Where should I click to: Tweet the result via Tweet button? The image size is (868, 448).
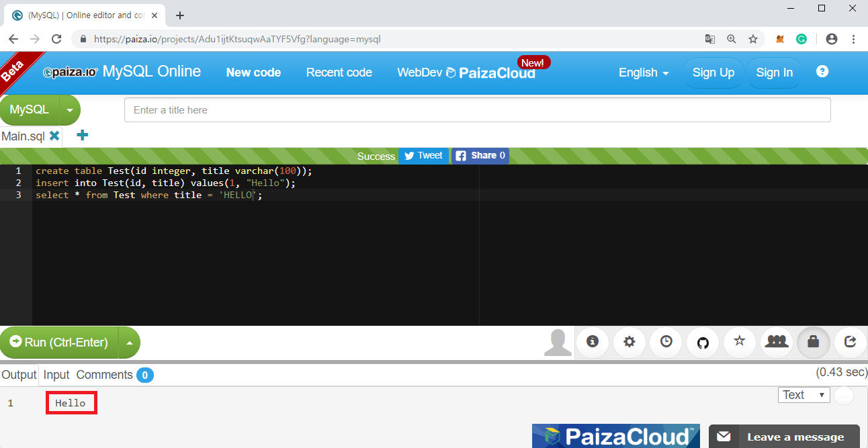(423, 156)
